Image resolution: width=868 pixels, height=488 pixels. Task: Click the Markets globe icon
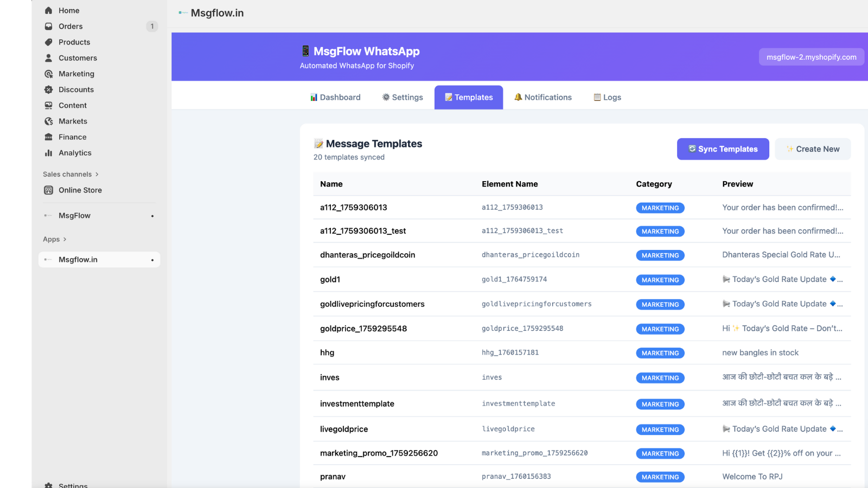[48, 121]
